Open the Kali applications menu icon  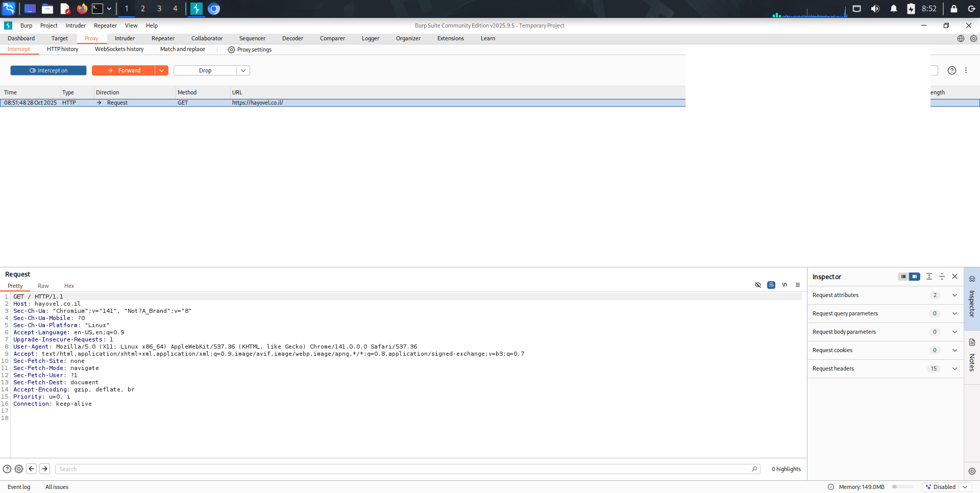tap(9, 9)
